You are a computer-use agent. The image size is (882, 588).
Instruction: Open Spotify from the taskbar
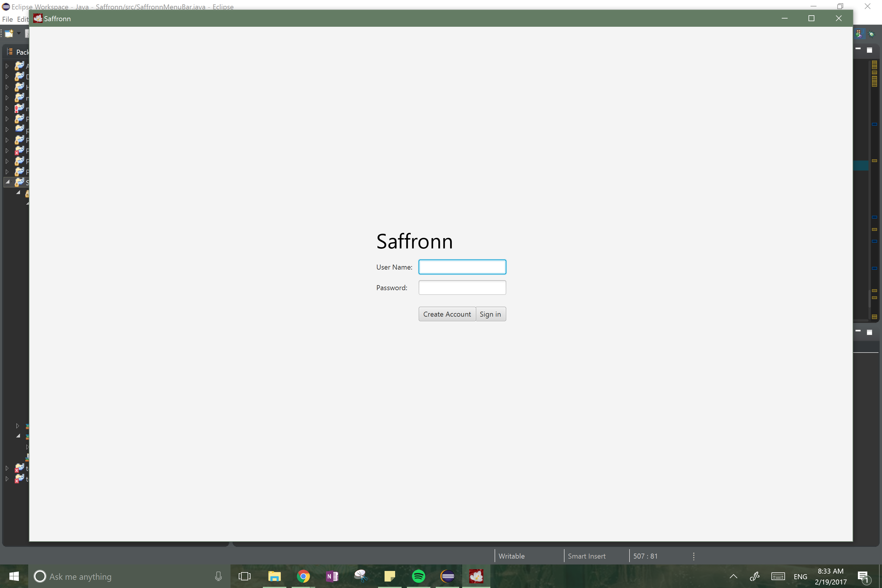pos(418,576)
